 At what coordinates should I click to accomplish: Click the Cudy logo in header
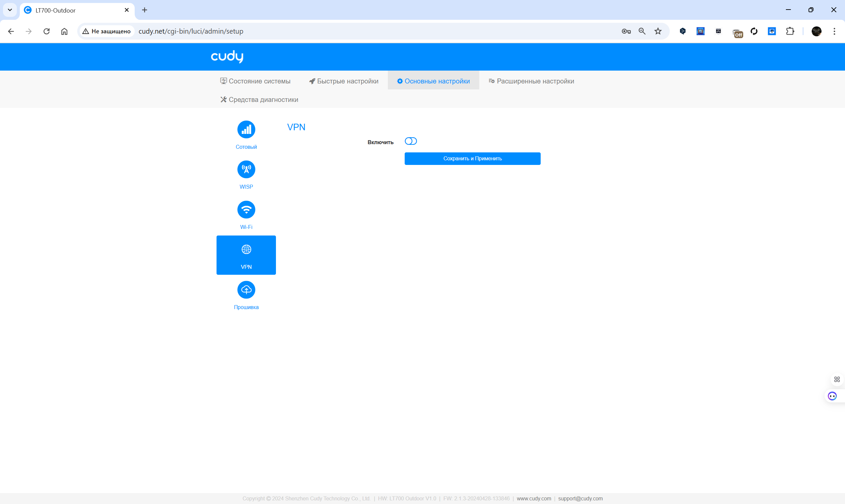pos(227,56)
